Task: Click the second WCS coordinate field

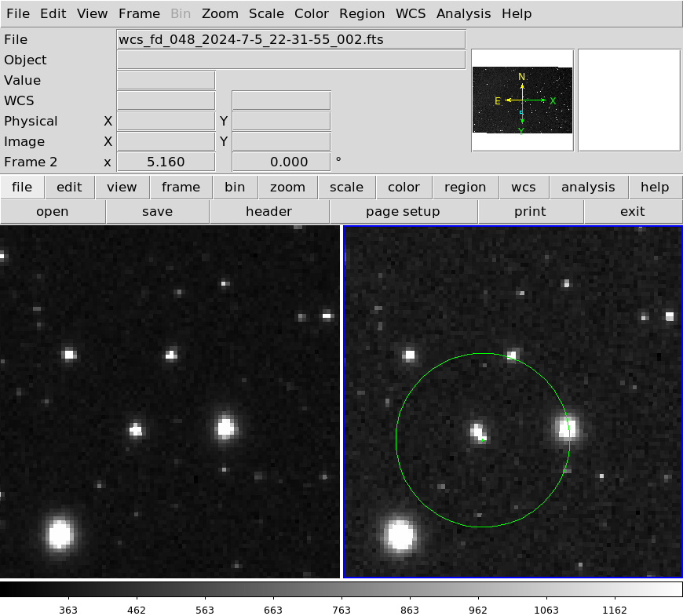Action: point(281,101)
